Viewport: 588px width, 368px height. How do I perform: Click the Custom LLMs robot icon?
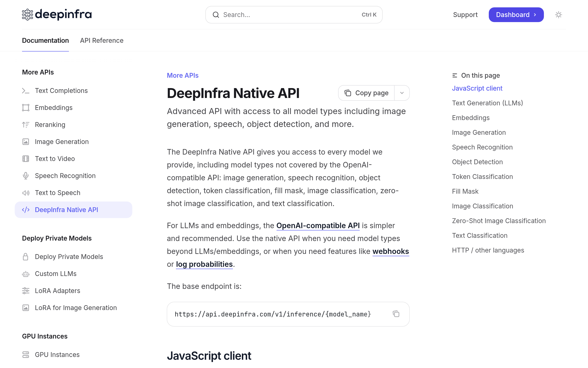(25, 274)
